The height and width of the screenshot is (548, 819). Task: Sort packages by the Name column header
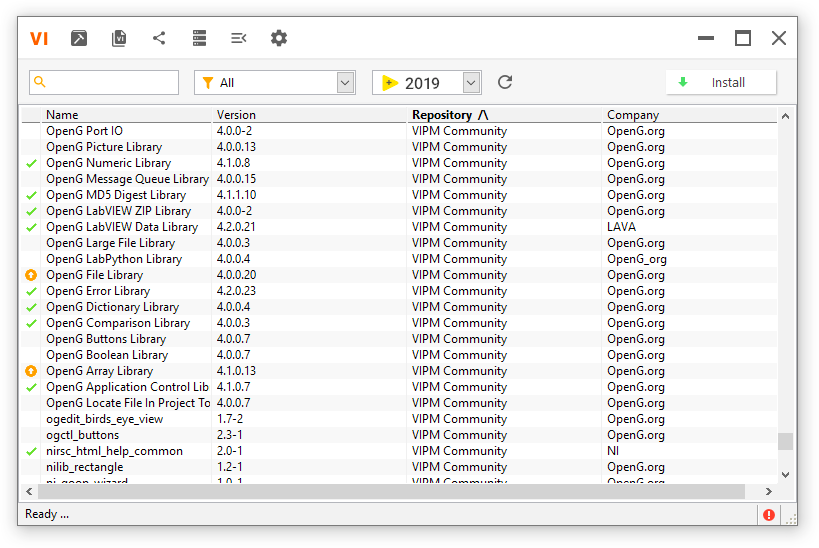click(x=62, y=115)
